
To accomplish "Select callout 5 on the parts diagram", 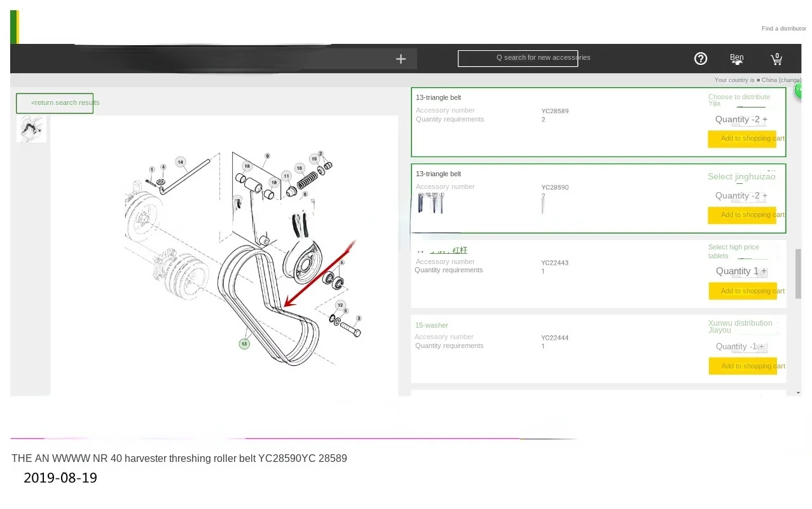I will click(x=346, y=310).
